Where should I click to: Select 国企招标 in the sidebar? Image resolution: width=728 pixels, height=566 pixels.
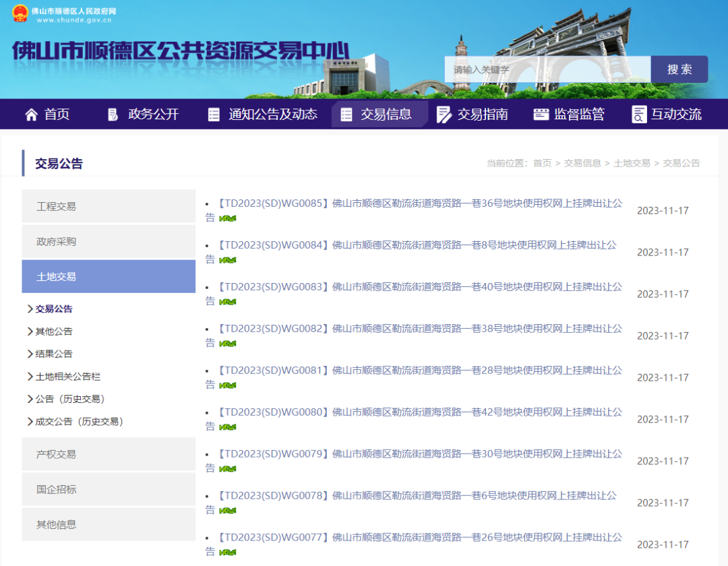(109, 489)
